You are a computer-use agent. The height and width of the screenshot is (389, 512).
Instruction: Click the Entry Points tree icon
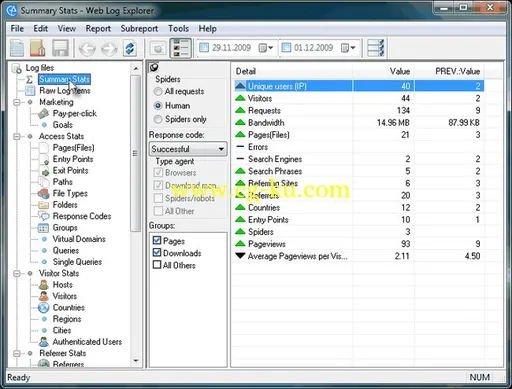(44, 159)
